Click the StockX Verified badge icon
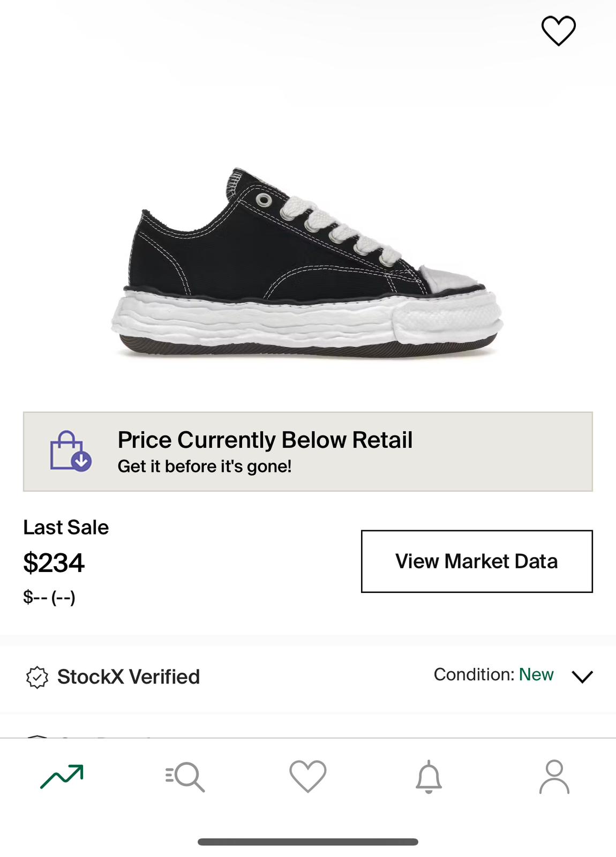This screenshot has width=616, height=857. [x=37, y=677]
